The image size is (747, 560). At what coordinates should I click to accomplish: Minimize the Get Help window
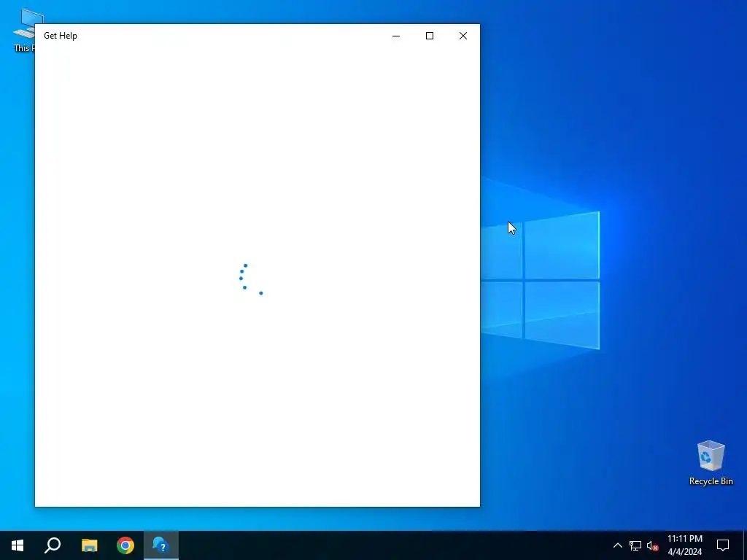point(396,36)
